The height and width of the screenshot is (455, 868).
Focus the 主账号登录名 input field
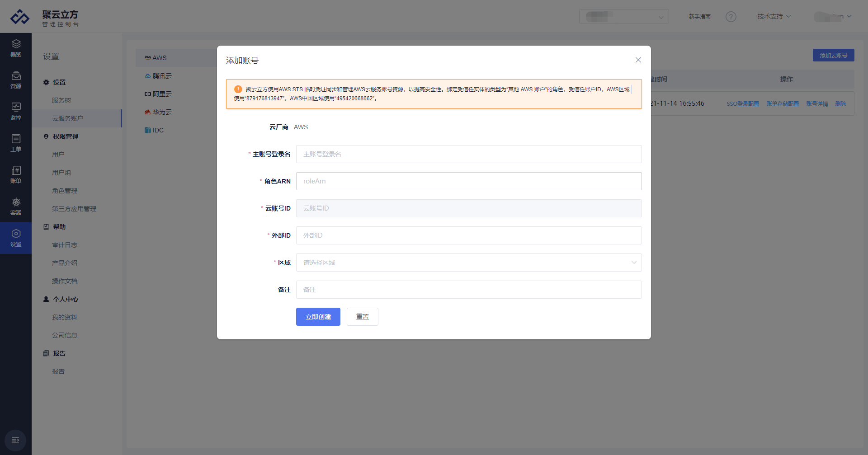468,154
